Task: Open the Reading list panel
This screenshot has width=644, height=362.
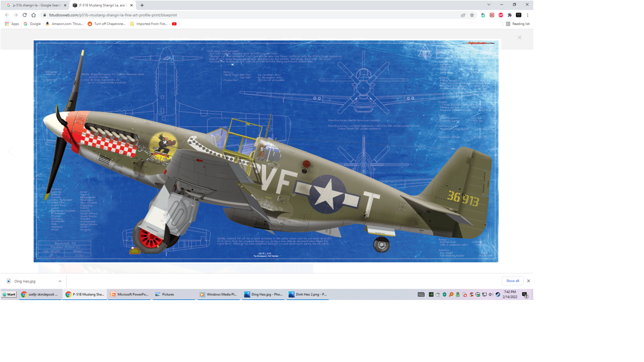Action: coord(518,24)
